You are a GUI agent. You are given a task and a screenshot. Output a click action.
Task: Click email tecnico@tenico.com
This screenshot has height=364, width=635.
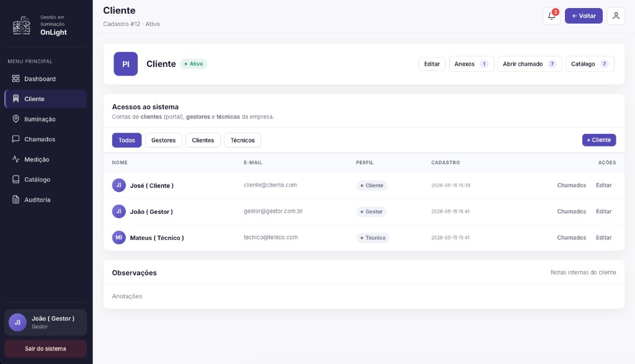(270, 237)
